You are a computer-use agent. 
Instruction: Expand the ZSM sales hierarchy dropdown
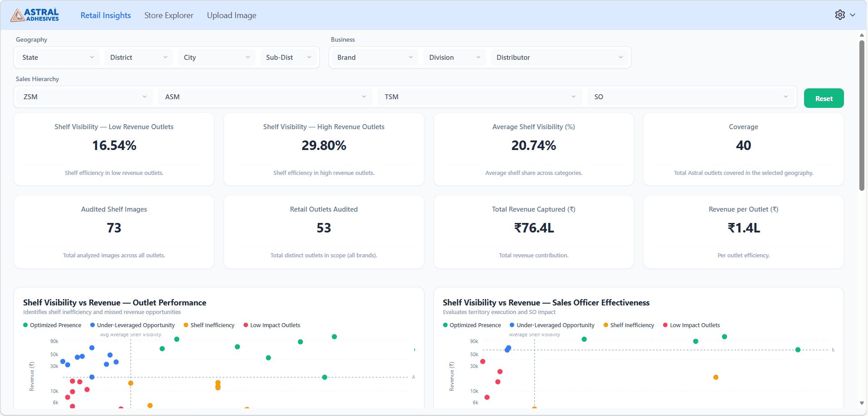coord(85,97)
